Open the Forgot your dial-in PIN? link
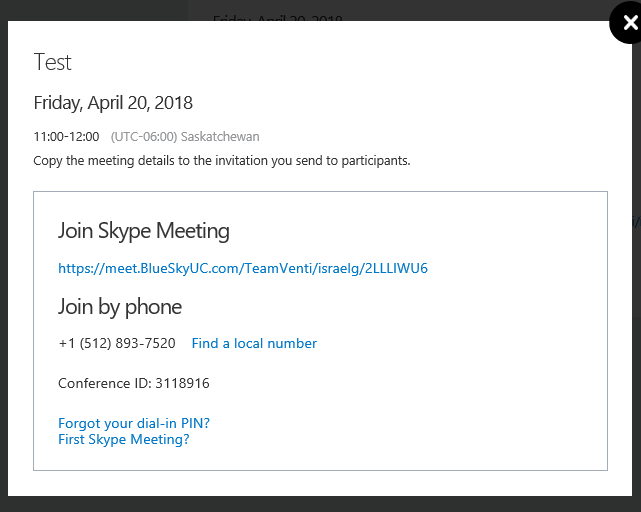Viewport: 641px width, 512px height. 134,423
